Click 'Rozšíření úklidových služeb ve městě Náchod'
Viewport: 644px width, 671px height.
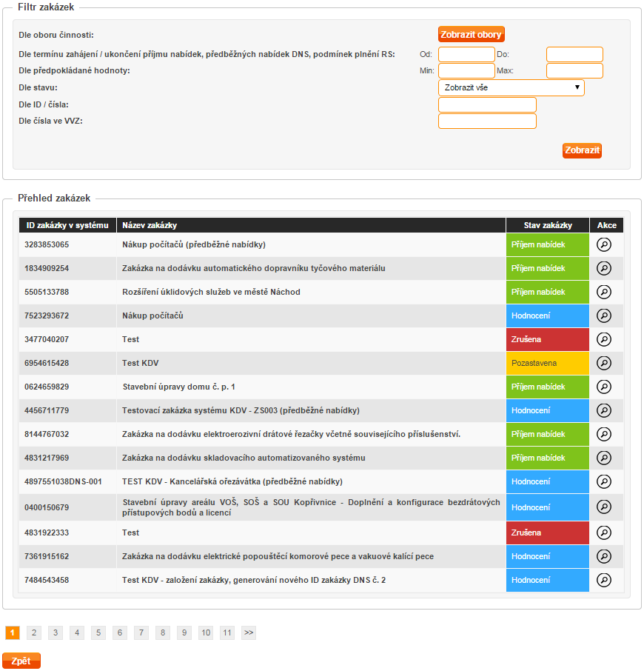coord(211,292)
